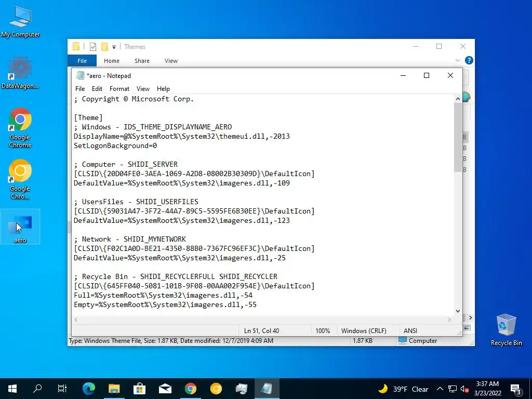Open File Explorer from the taskbar
532x399 pixels.
114,389
